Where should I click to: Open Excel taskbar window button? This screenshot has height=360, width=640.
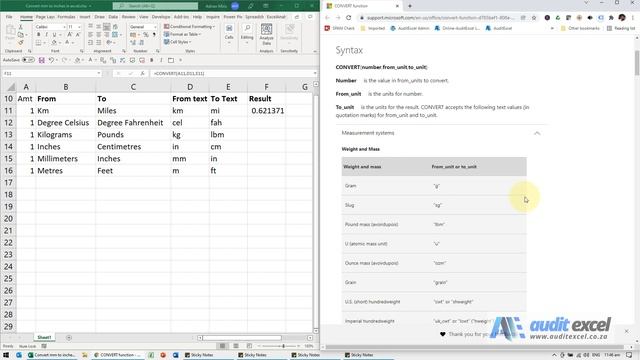click(x=51, y=355)
